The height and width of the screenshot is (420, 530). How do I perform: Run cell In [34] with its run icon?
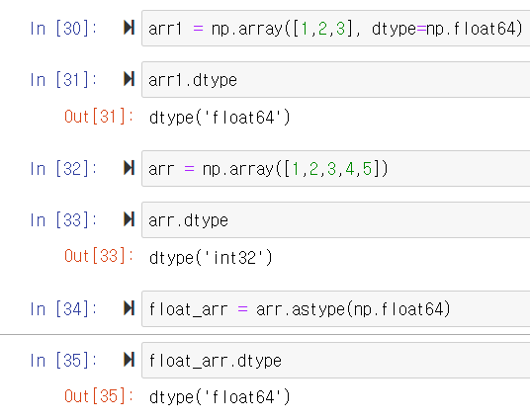(x=130, y=308)
